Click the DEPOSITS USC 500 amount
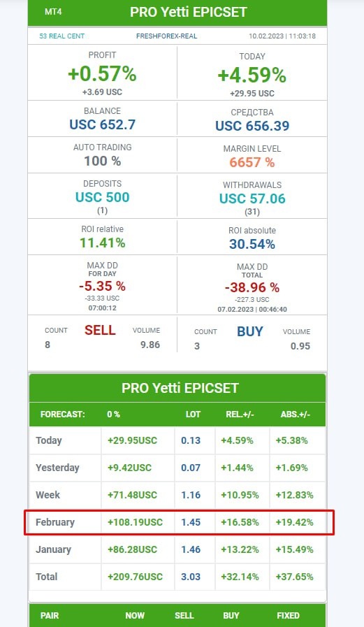 pyautogui.click(x=102, y=197)
